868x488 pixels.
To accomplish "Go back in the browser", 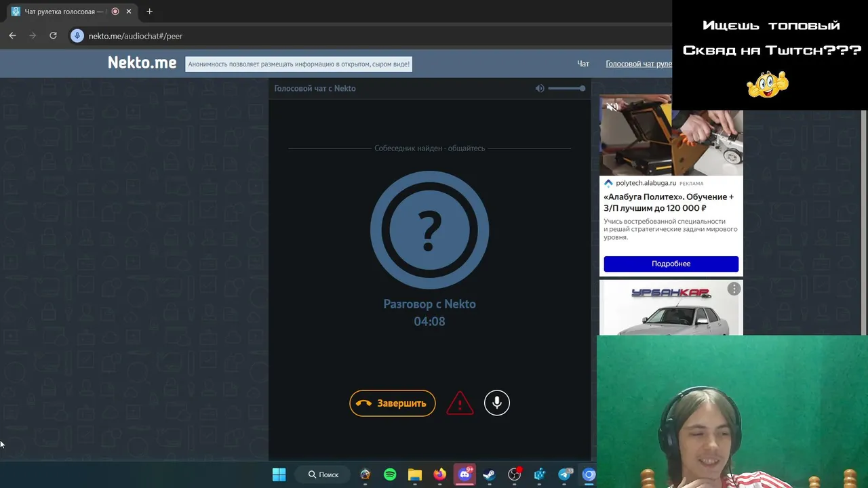I will coord(12,36).
